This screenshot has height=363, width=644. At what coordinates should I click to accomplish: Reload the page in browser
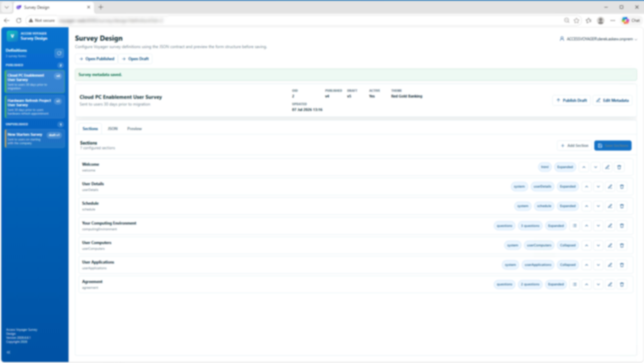[x=19, y=21]
